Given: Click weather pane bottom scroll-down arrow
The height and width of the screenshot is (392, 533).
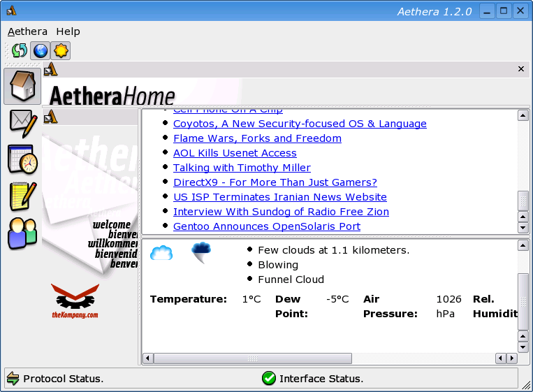Looking at the screenshot, I should click(x=523, y=347).
